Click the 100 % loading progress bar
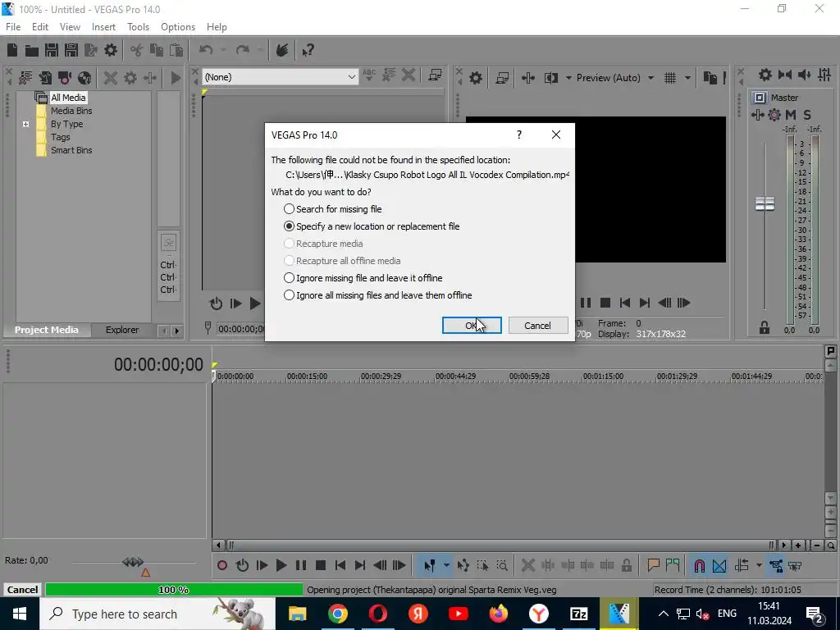This screenshot has width=840, height=630. pyautogui.click(x=174, y=590)
